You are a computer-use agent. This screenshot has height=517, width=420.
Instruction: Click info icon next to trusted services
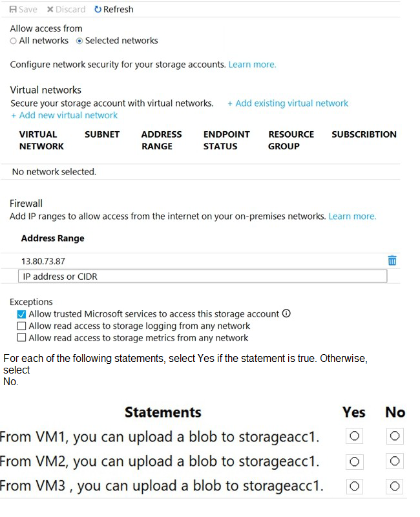[x=286, y=313]
